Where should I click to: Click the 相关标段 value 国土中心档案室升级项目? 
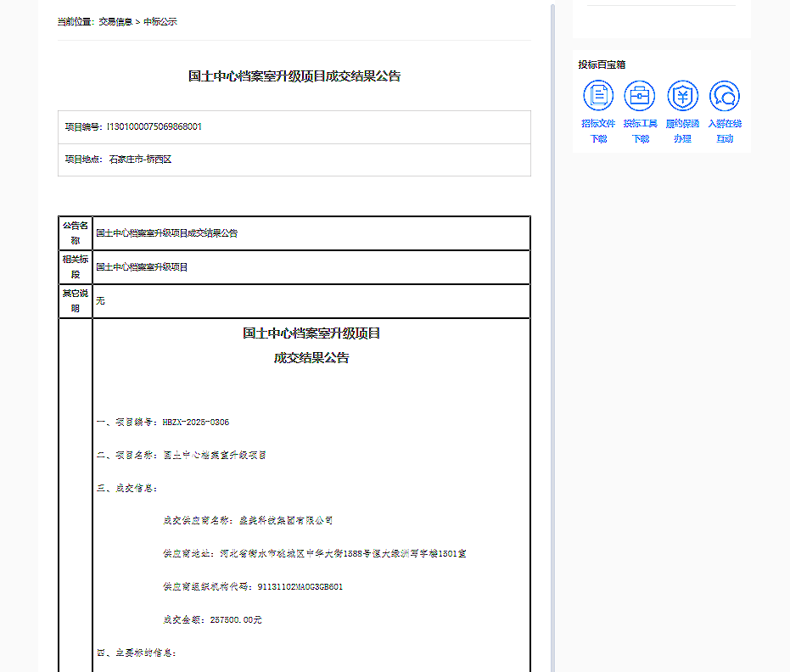click(142, 267)
